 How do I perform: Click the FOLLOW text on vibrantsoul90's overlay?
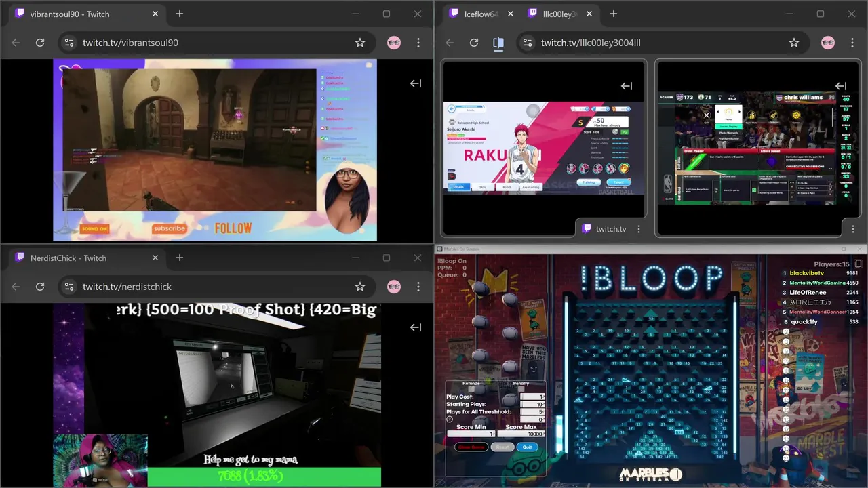pyautogui.click(x=233, y=228)
